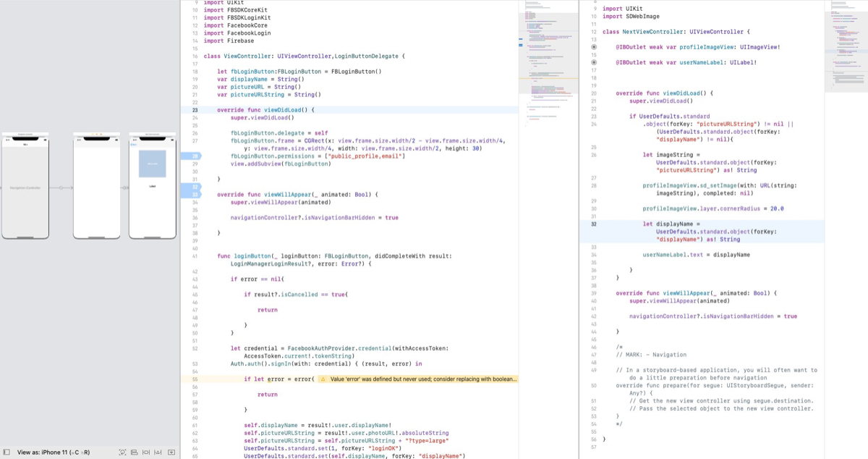This screenshot has width=868, height=459.
Task: Open Resolve Auto Layout Issues icon
Action: click(158, 452)
